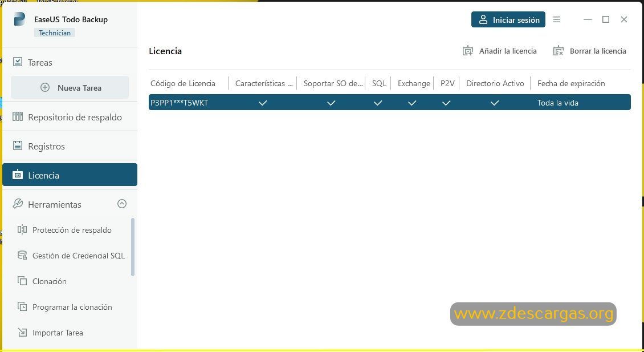Click the checkmark under P2V column
Image resolution: width=644 pixels, height=352 pixels.
pyautogui.click(x=446, y=103)
